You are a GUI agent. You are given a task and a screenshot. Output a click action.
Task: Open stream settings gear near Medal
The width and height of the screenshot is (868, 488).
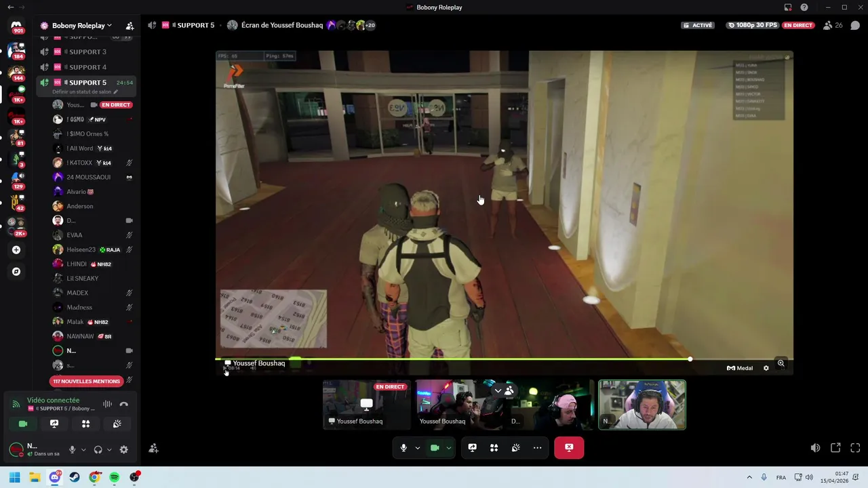click(x=766, y=368)
